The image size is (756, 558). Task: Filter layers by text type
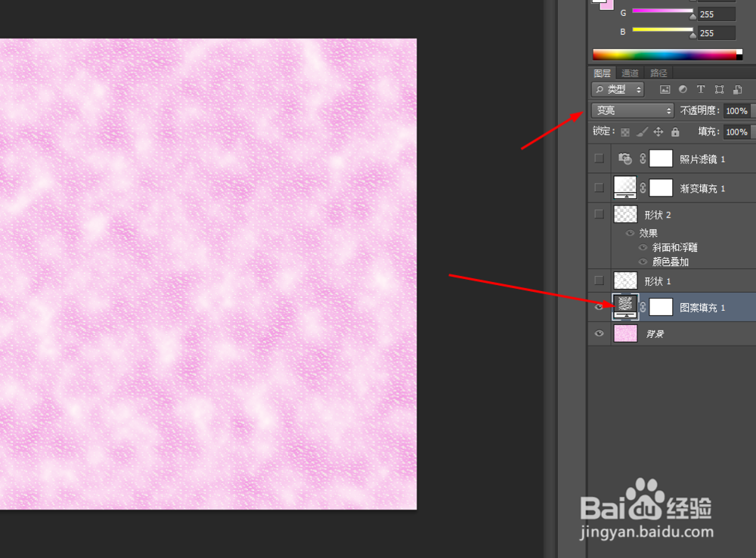pyautogui.click(x=701, y=89)
